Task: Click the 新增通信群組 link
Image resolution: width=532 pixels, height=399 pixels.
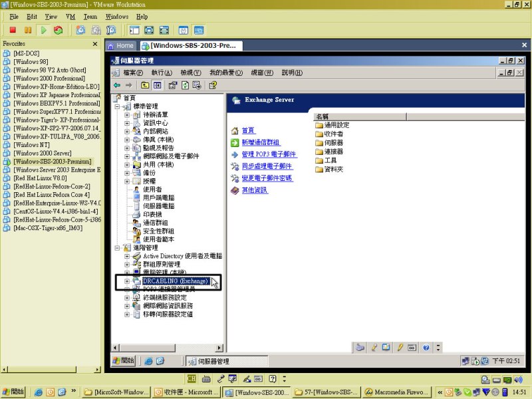Action: 261,142
